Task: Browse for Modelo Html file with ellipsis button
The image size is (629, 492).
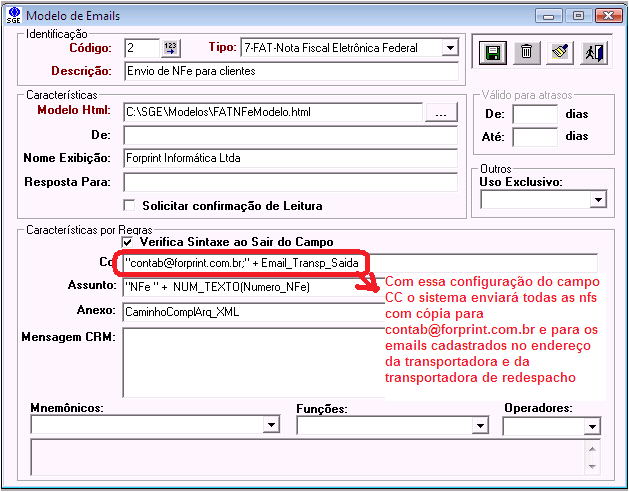Action: 441,113
